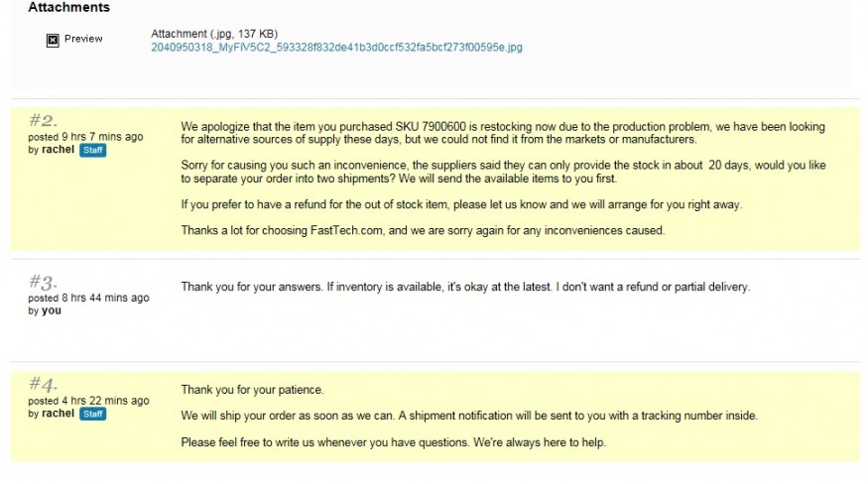This screenshot has height=484, width=868.
Task: Click 'posted 8 hrs 44 mins ago' timestamp
Action: [x=88, y=298]
